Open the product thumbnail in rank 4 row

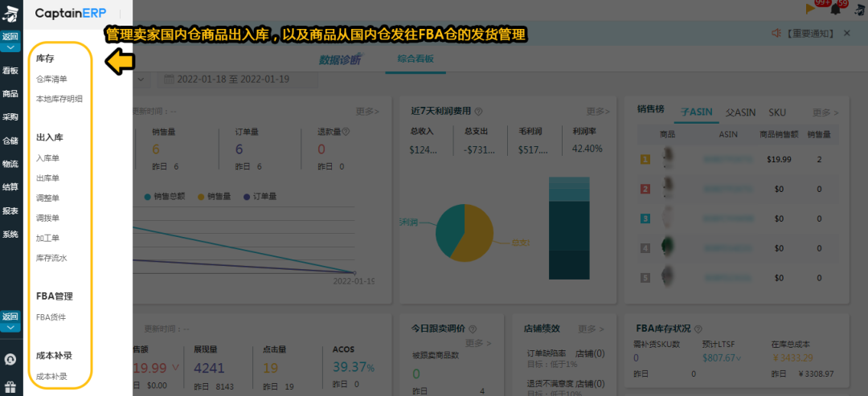(668, 247)
